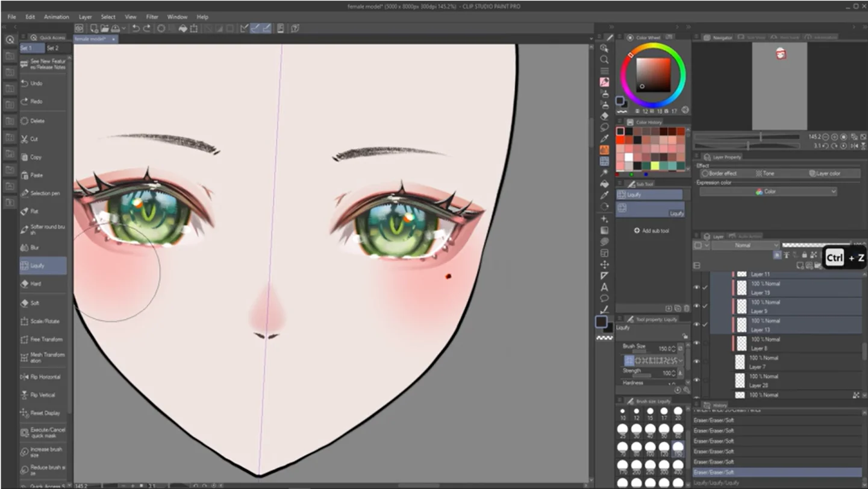Toggle visibility of Layer 5
The image size is (868, 489).
pos(696,306)
